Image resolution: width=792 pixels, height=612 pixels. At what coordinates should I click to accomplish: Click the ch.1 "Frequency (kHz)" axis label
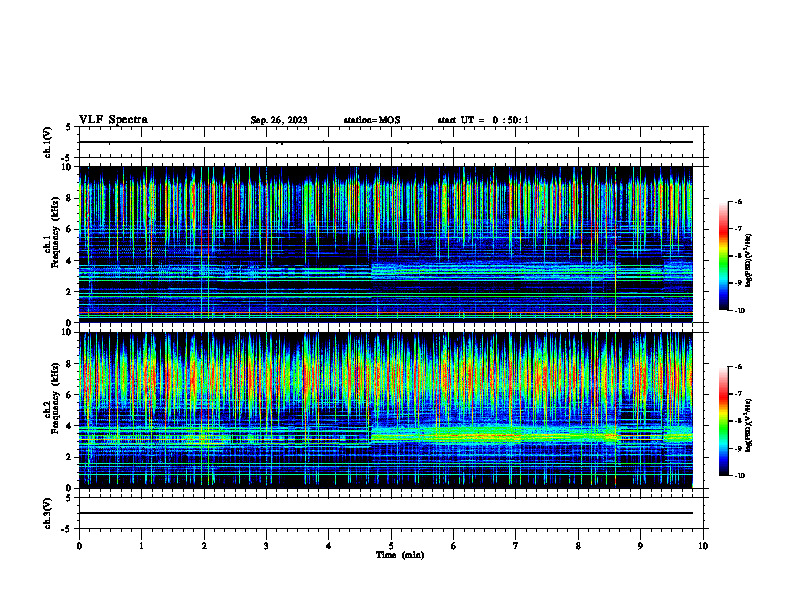pyautogui.click(x=56, y=232)
